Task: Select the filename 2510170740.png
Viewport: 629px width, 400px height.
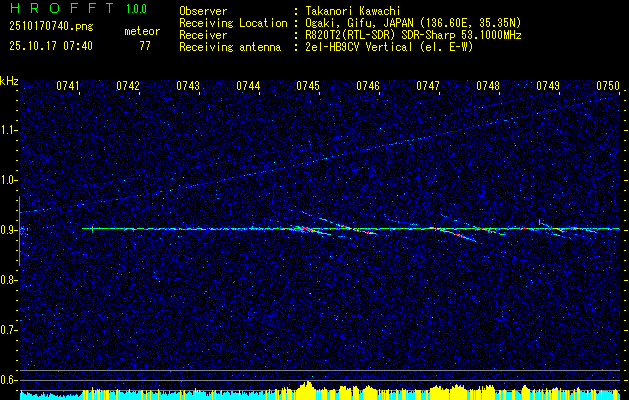Action: 51,27
